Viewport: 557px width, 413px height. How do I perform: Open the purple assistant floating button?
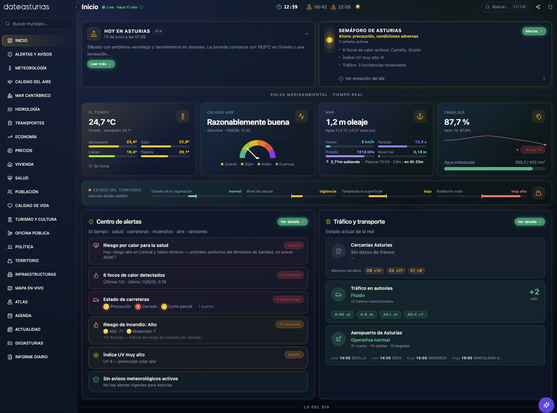[x=546, y=405]
